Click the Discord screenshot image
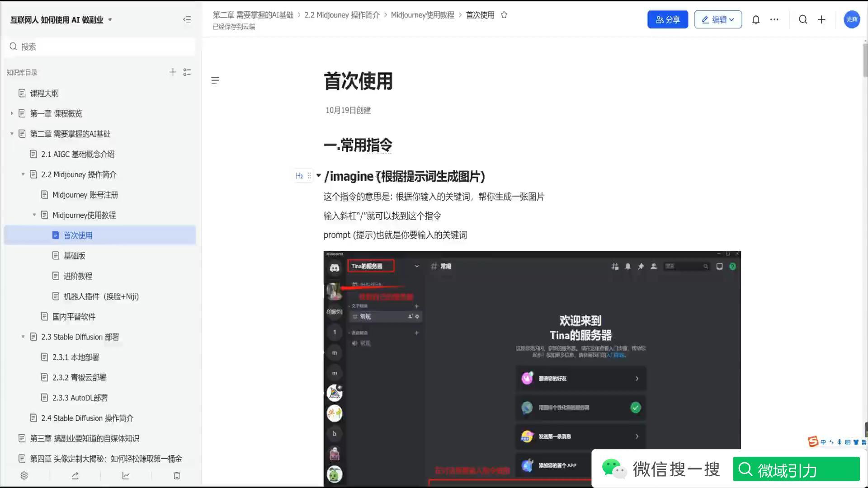 (532, 369)
